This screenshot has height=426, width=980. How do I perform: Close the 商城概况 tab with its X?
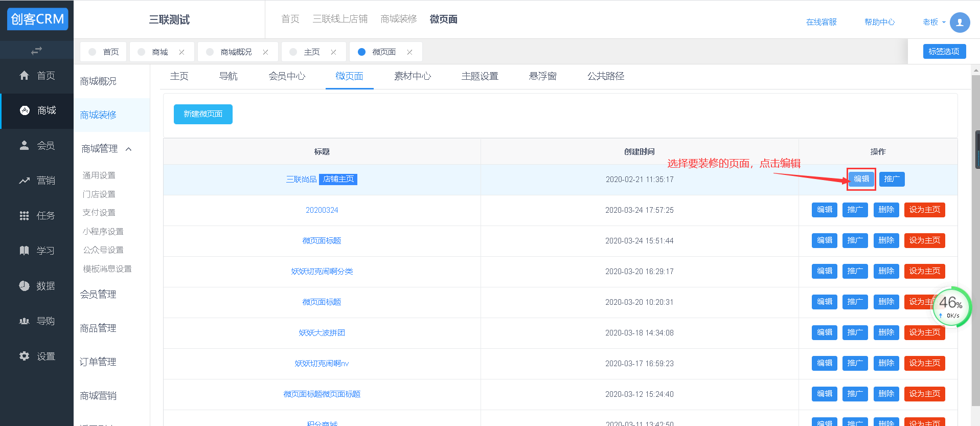265,52
